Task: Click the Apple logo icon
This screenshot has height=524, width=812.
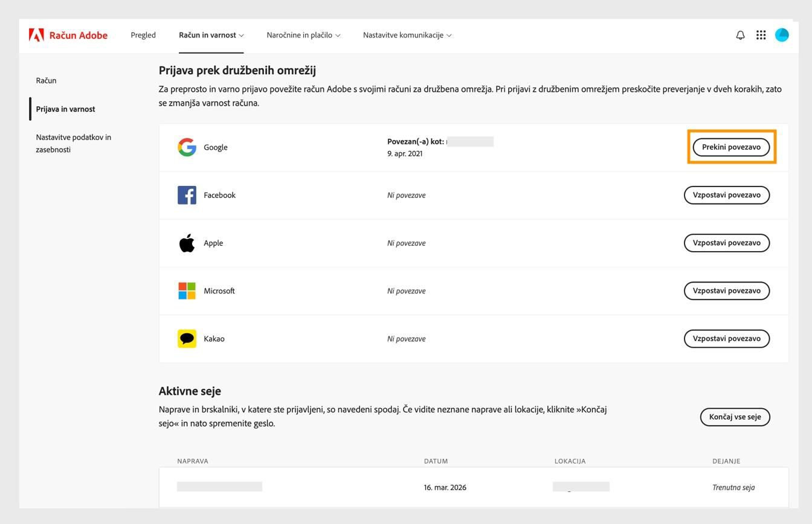Action: pyautogui.click(x=187, y=243)
